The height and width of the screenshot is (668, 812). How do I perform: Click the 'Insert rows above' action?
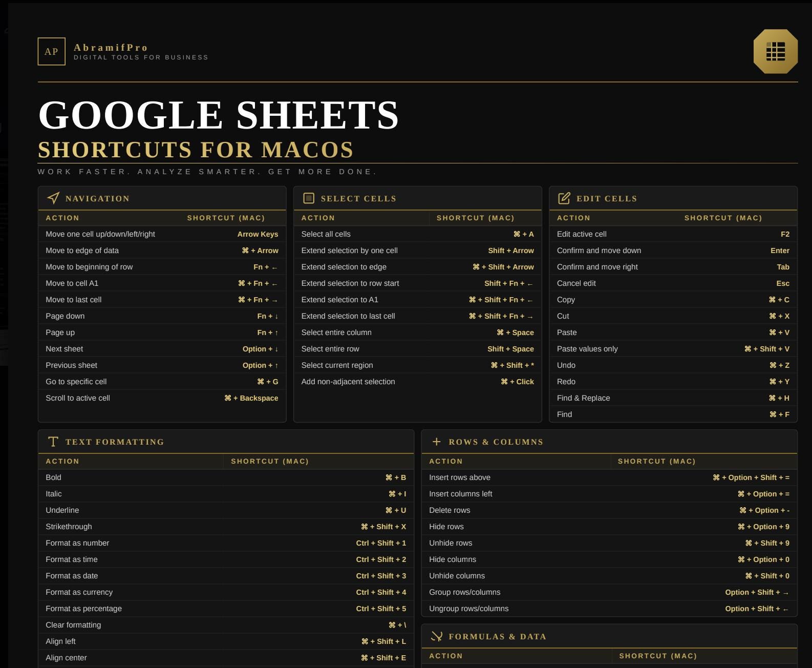[x=460, y=477]
